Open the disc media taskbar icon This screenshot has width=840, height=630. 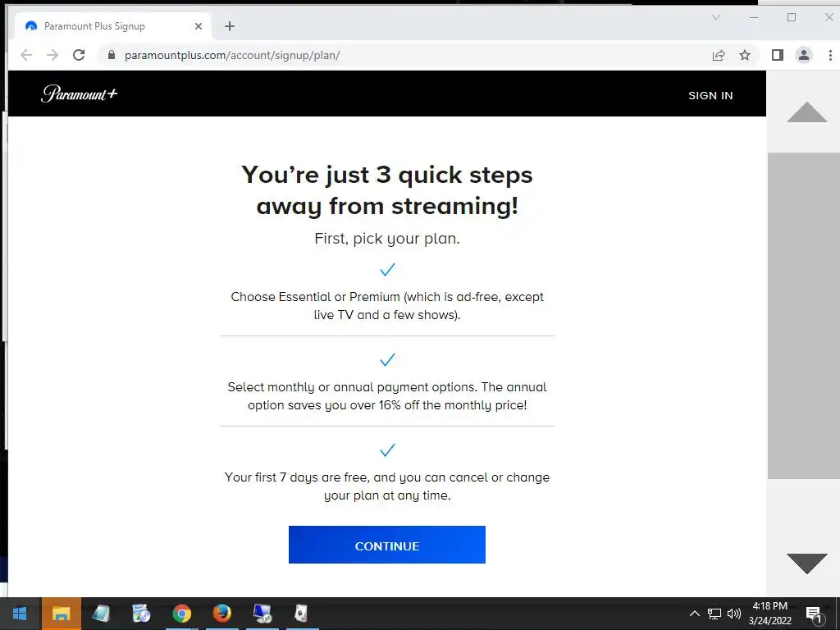[141, 614]
